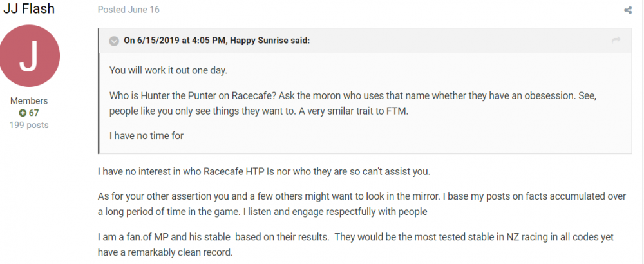Click the reputation score 67
Screen dimensions: 644x264
coord(33,113)
